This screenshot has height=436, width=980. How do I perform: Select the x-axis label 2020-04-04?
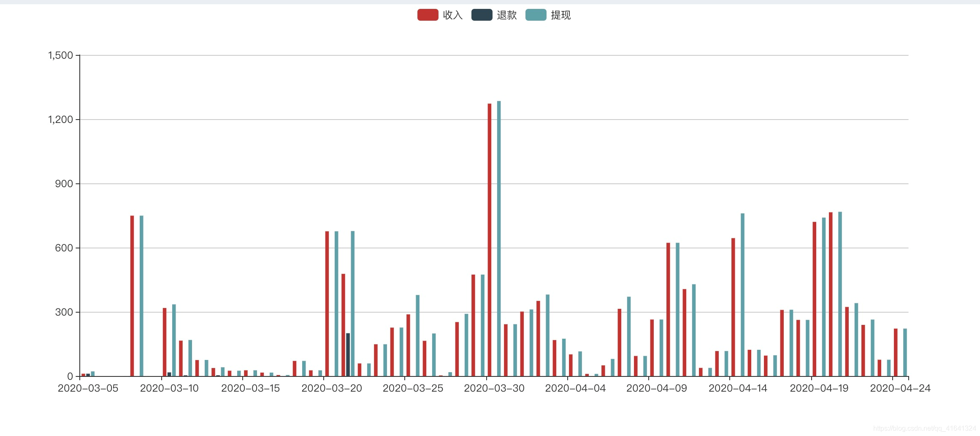[576, 388]
